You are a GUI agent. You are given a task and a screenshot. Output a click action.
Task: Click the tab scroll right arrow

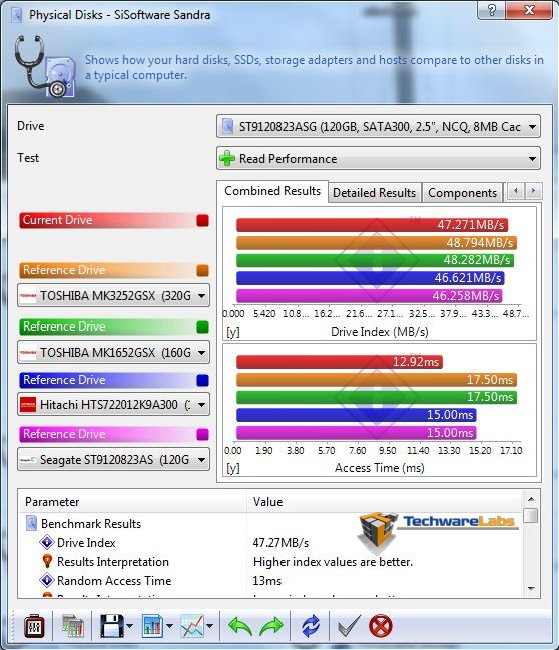[533, 191]
